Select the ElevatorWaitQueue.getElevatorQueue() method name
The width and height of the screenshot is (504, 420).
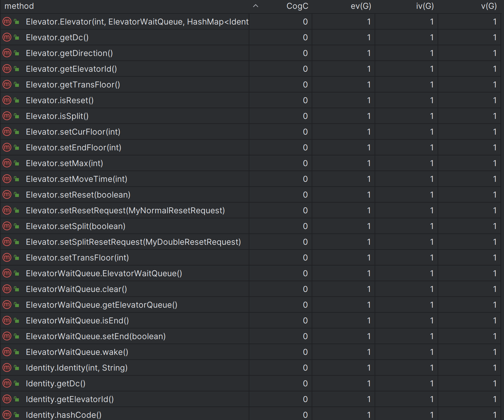pyautogui.click(x=101, y=305)
